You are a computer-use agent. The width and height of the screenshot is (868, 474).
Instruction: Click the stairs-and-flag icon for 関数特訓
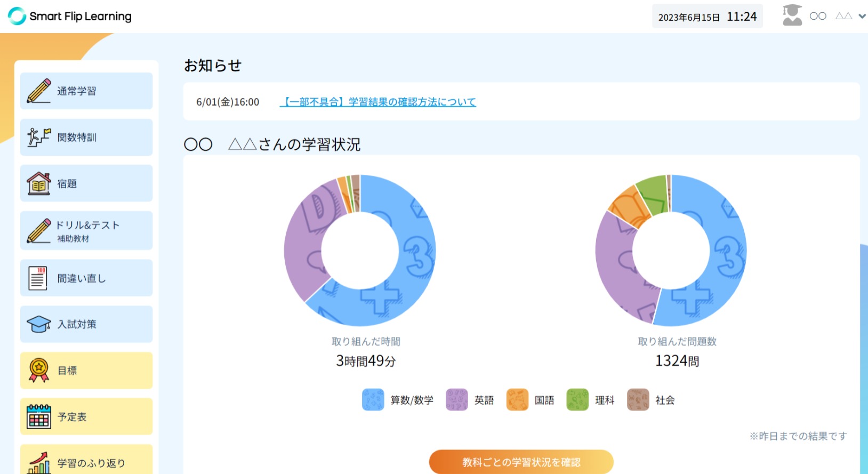(39, 137)
